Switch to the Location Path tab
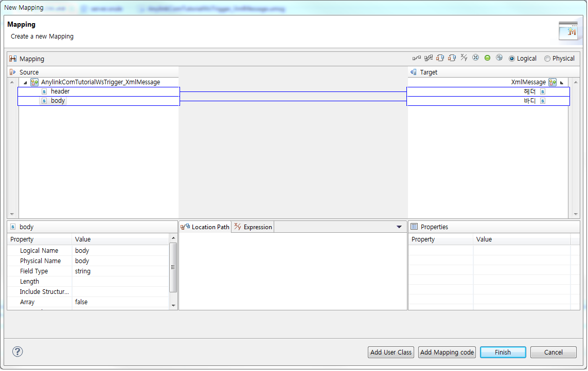The width and height of the screenshot is (588, 371). (208, 227)
